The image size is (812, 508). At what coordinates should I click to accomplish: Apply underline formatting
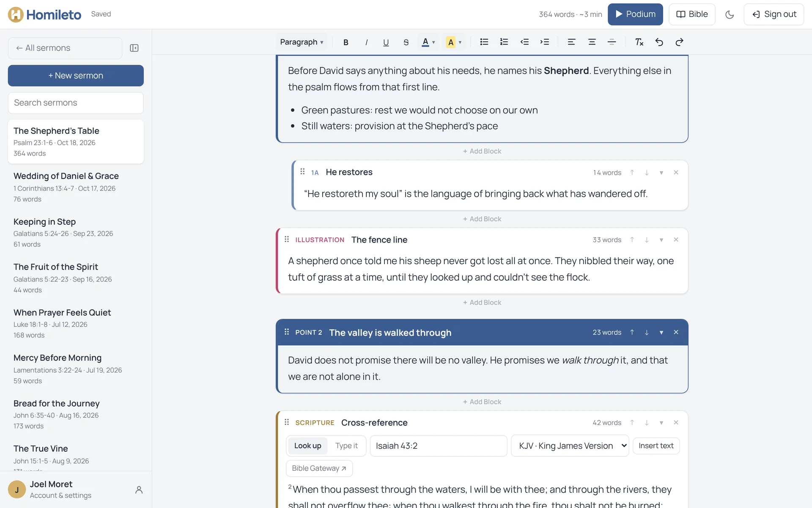point(386,42)
